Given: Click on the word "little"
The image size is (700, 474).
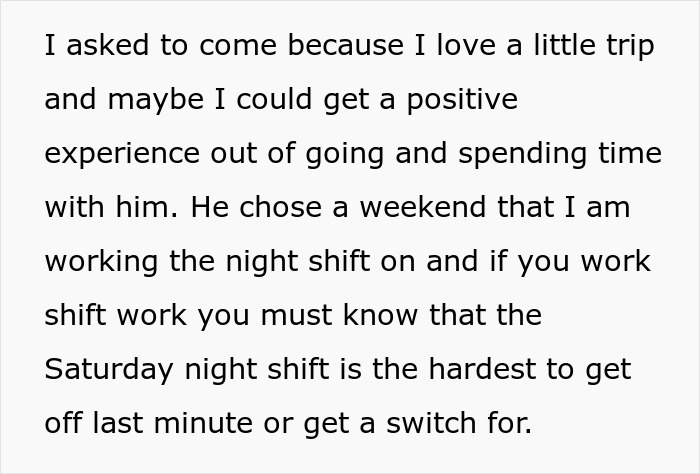Looking at the screenshot, I should [564, 46].
